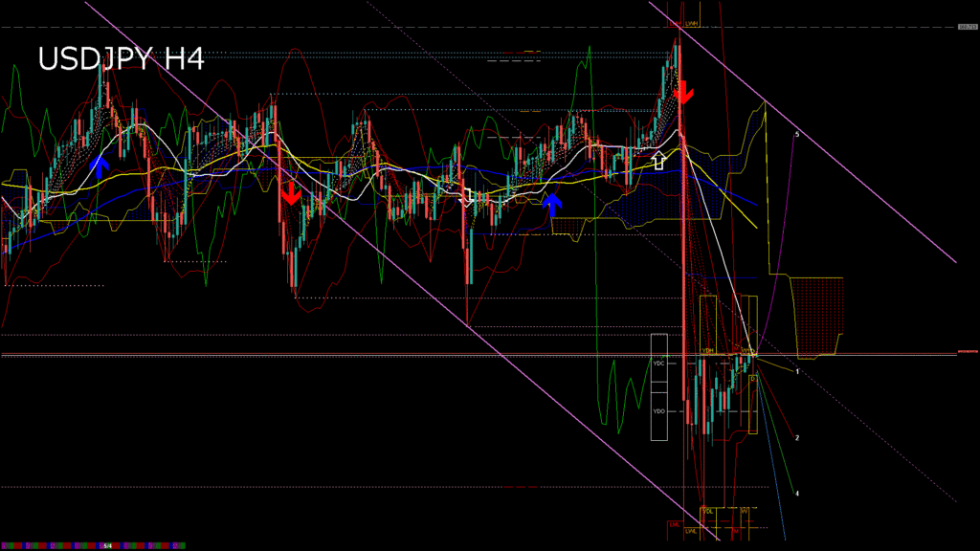
Task: Click the red down arrow below the yellow moving average
Action: coord(291,193)
